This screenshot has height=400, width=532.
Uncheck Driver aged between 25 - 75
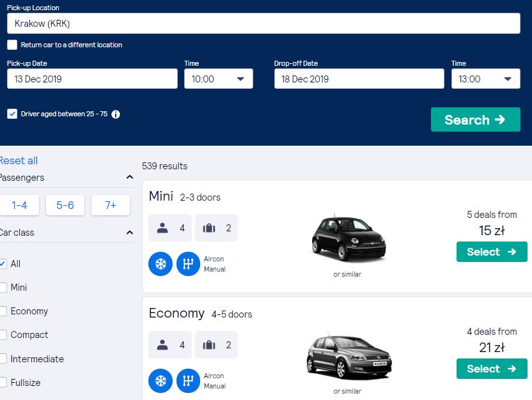(12, 114)
